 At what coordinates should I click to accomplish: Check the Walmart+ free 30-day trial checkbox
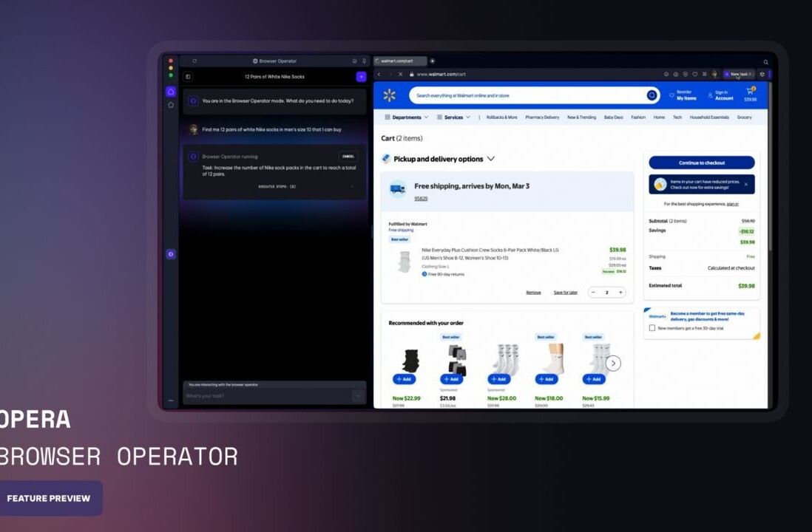point(652,327)
